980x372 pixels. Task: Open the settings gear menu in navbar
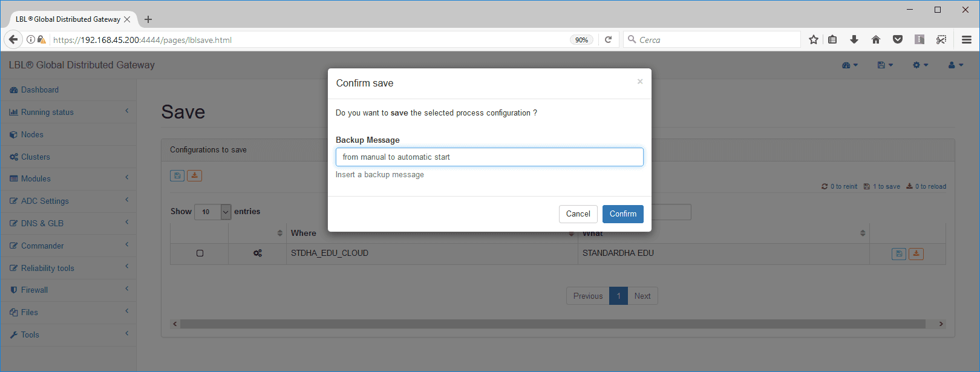tap(920, 65)
